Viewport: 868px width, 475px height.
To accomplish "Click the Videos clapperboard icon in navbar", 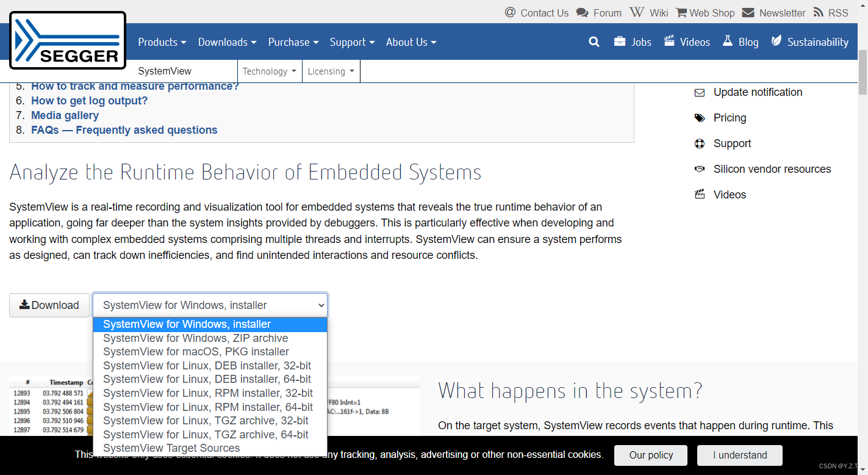I will click(x=669, y=42).
